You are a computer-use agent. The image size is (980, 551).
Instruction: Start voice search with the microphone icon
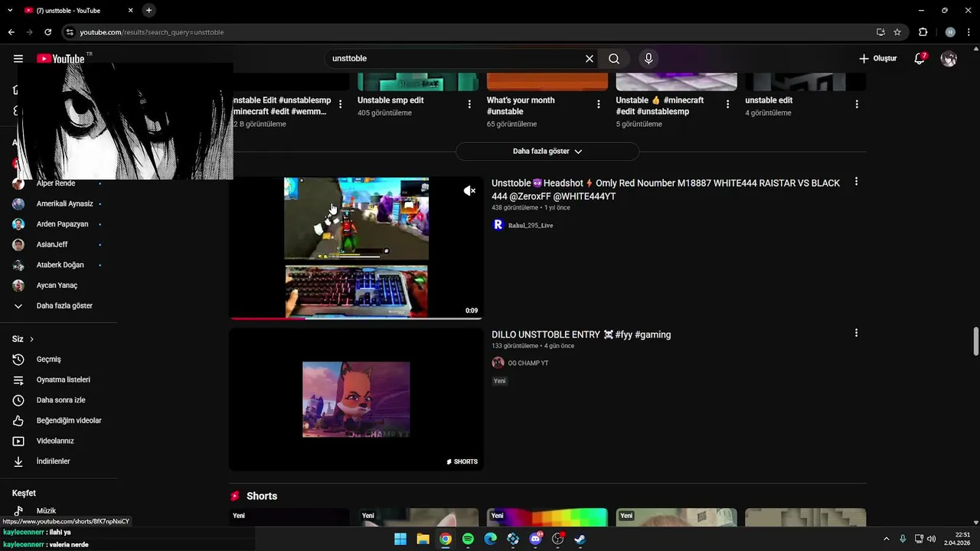[x=648, y=59]
